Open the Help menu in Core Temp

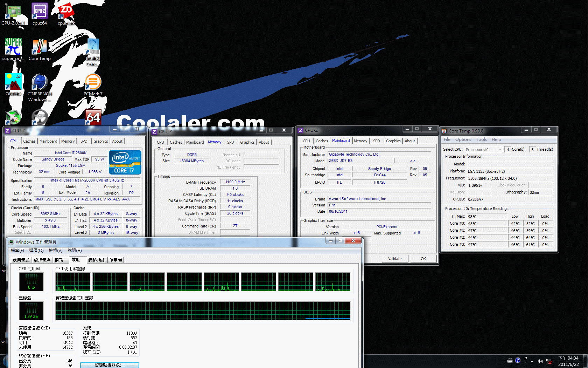click(x=496, y=139)
